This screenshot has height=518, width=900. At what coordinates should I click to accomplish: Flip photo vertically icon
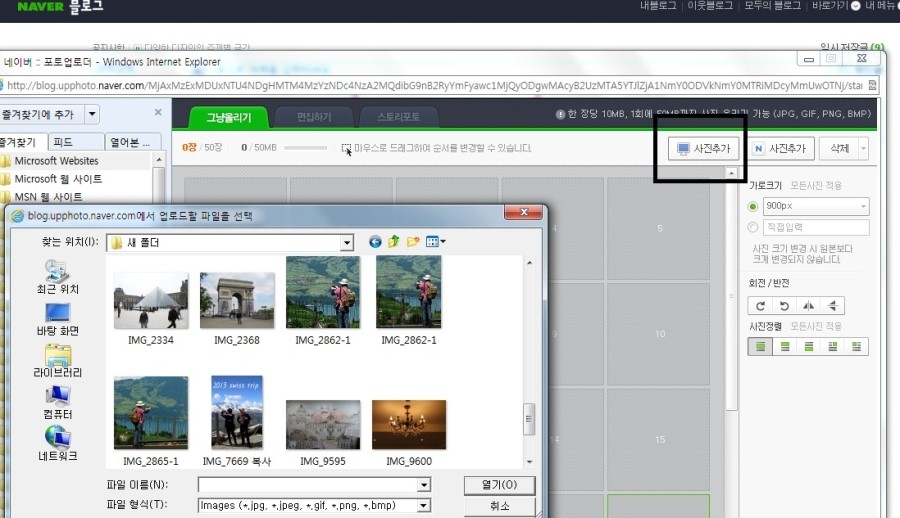[832, 306]
